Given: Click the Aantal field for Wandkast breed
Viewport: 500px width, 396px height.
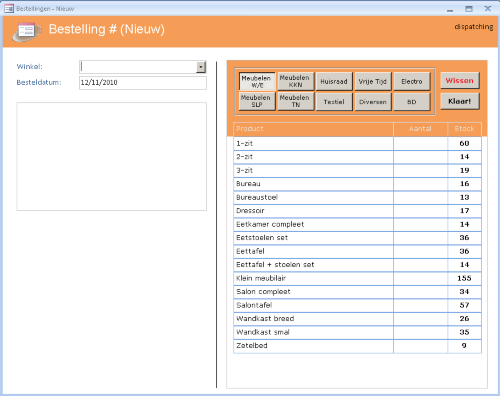Looking at the screenshot, I should (x=420, y=319).
